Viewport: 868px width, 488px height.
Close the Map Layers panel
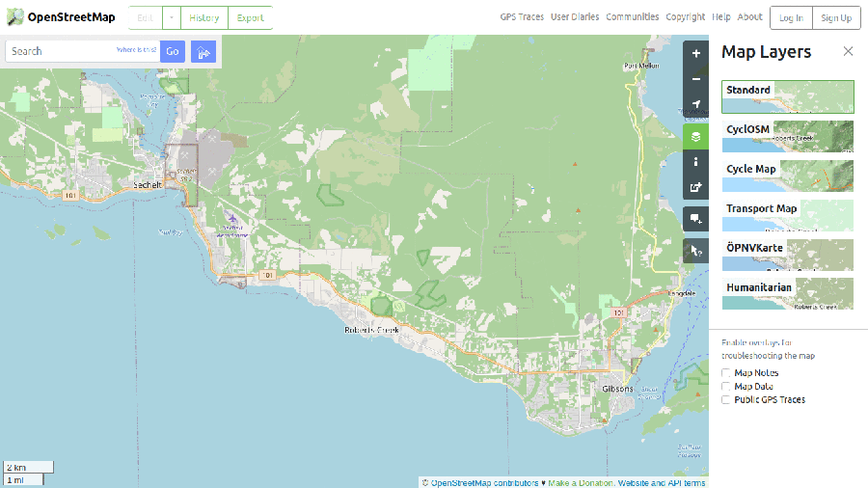click(x=848, y=51)
